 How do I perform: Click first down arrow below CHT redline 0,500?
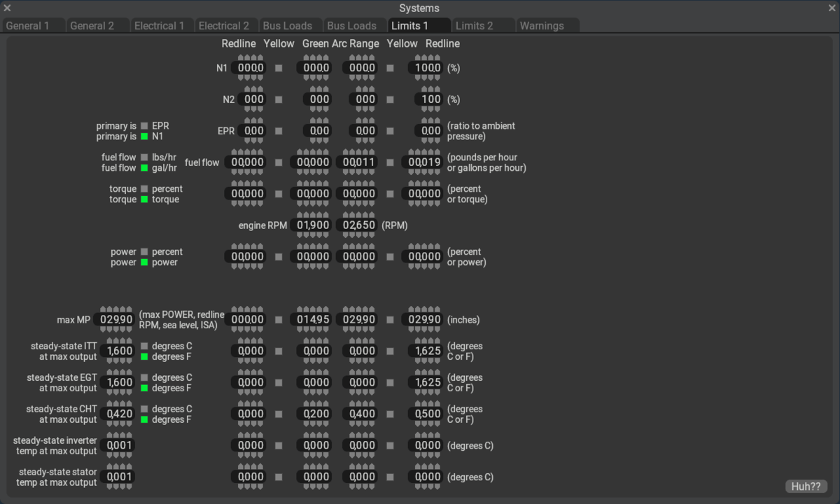418,424
